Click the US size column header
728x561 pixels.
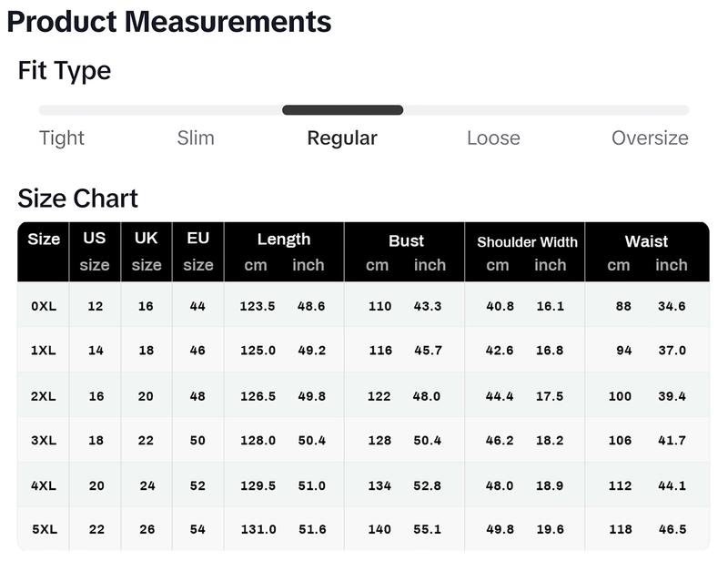pyautogui.click(x=95, y=252)
